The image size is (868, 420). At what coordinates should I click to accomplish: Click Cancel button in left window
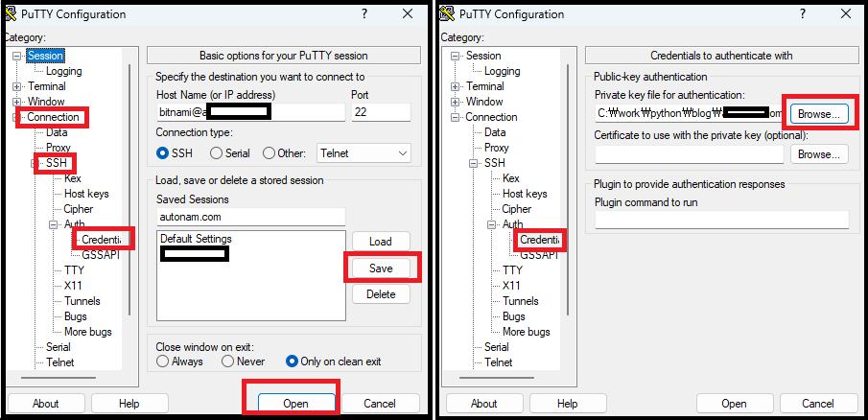(380, 404)
